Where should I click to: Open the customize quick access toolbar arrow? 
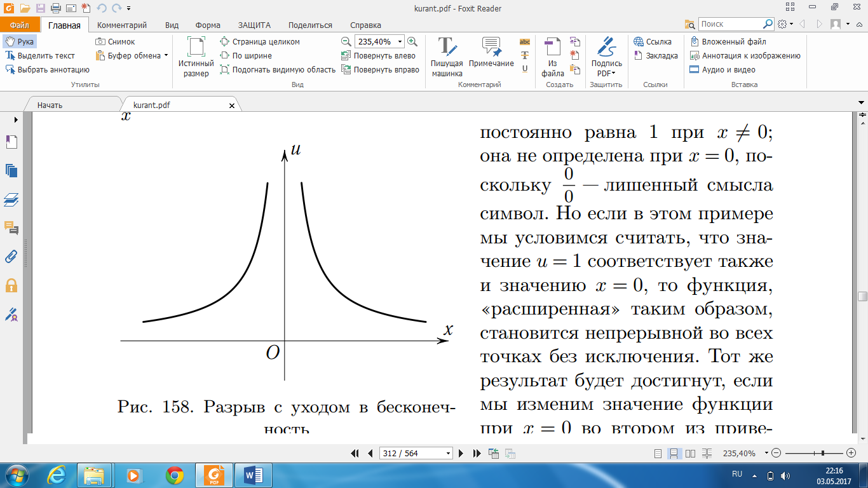tap(129, 8)
